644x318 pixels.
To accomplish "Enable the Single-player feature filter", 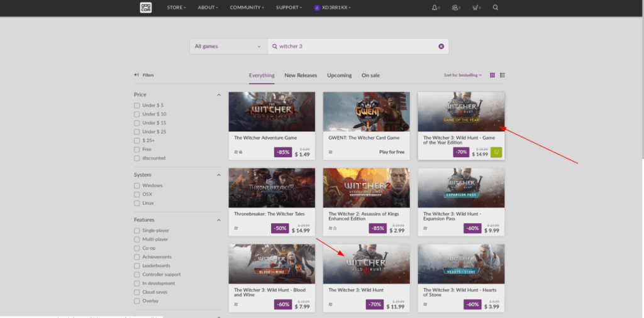I will pyautogui.click(x=136, y=231).
